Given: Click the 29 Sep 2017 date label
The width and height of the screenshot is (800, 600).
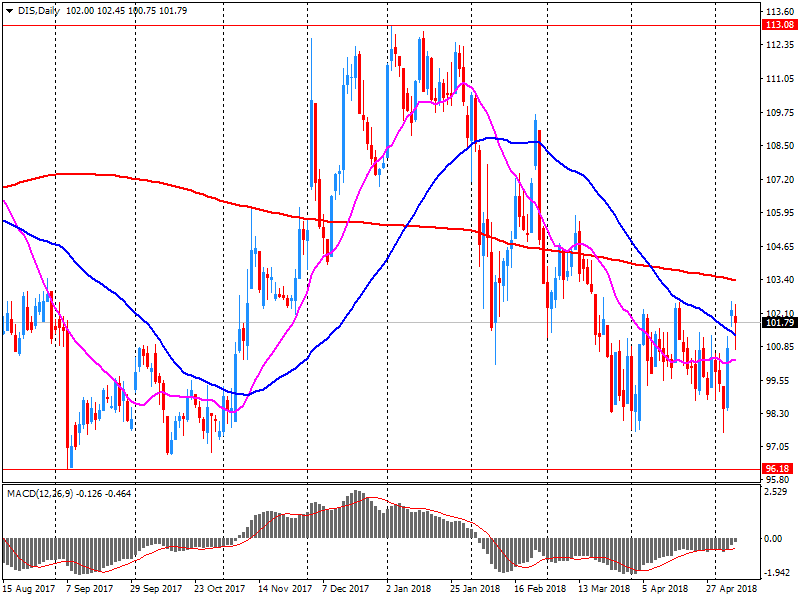Looking at the screenshot, I should [156, 588].
